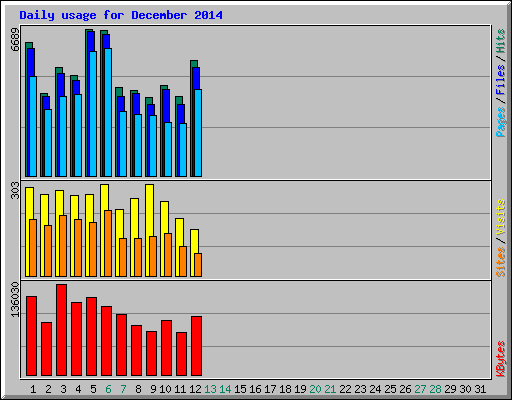Click the orange Sites bar for day 12
Image resolution: width=512 pixels, height=400 pixels.
(198, 265)
